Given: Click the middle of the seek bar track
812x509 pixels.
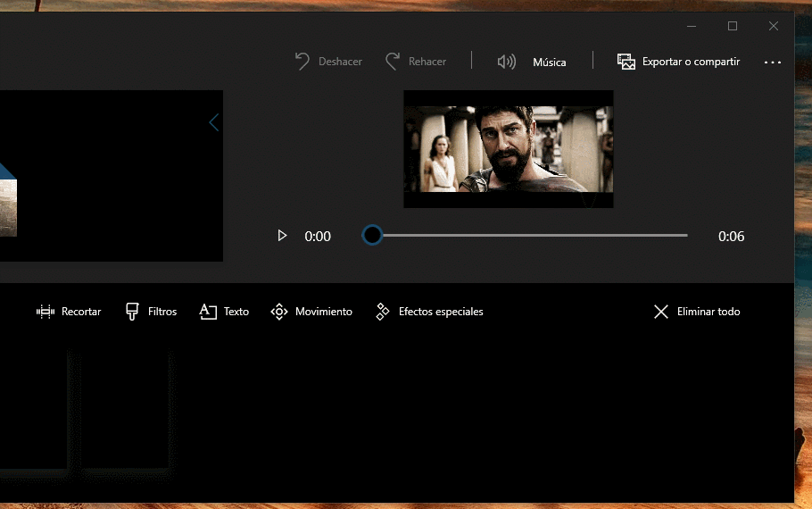Looking at the screenshot, I should [x=530, y=236].
